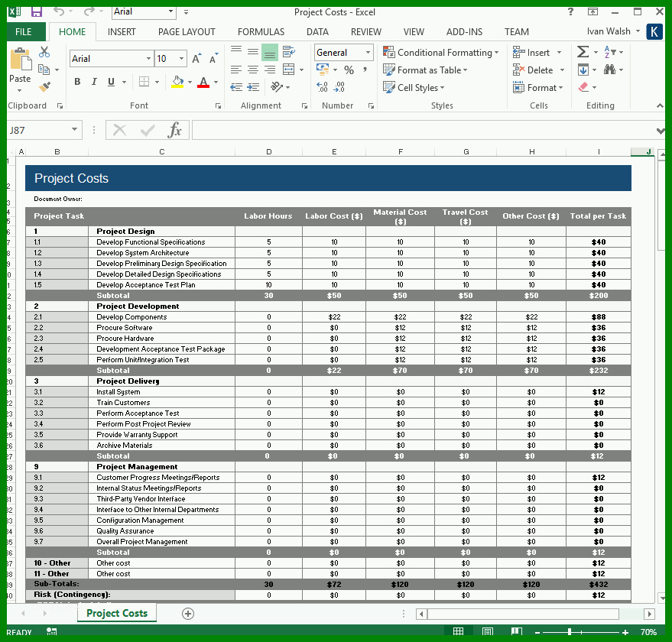Open the FILE tab
672x642 pixels.
click(x=23, y=31)
